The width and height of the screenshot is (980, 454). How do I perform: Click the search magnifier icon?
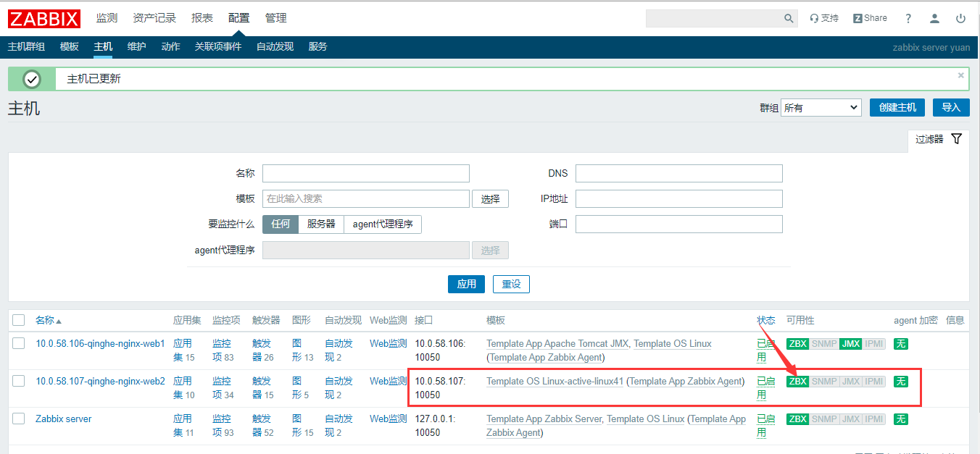point(789,18)
